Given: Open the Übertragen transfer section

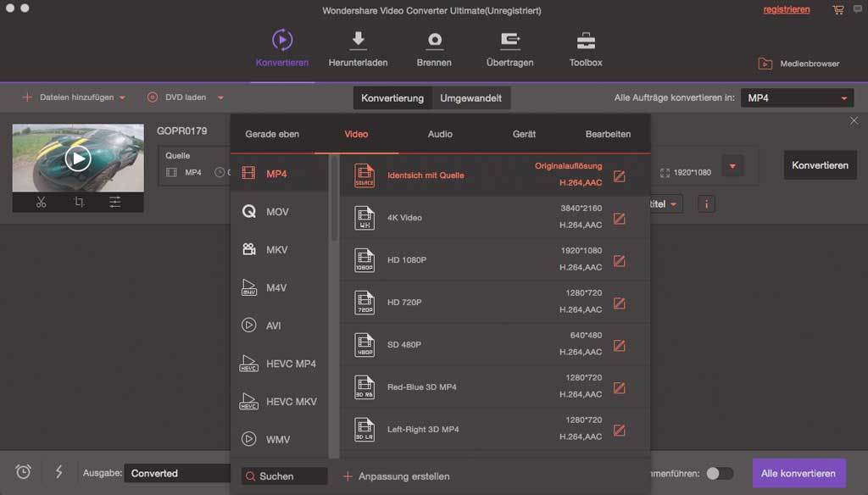Looking at the screenshot, I should (x=509, y=49).
